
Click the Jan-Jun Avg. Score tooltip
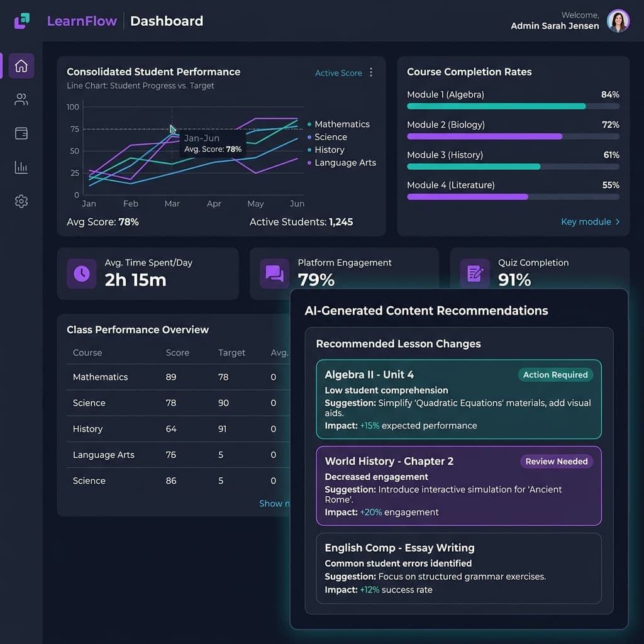click(213, 143)
